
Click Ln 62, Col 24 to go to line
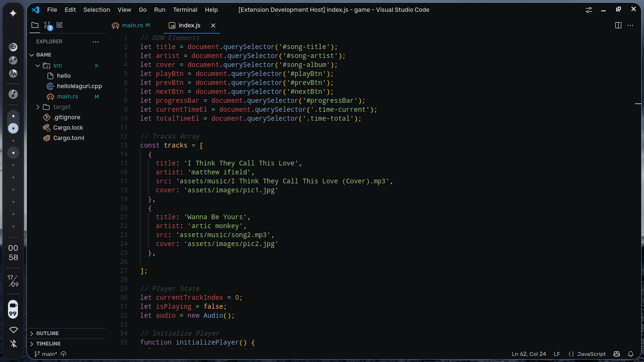coord(529,354)
